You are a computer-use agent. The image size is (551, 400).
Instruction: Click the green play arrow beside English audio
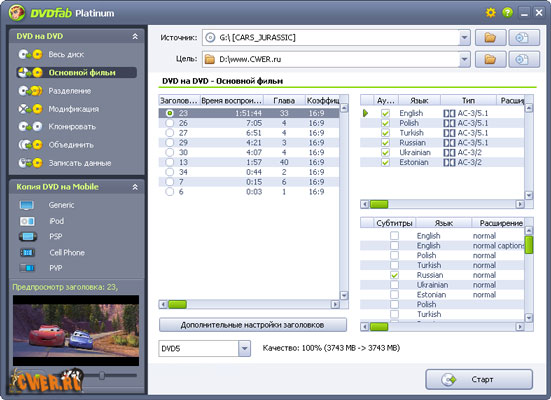pos(365,113)
